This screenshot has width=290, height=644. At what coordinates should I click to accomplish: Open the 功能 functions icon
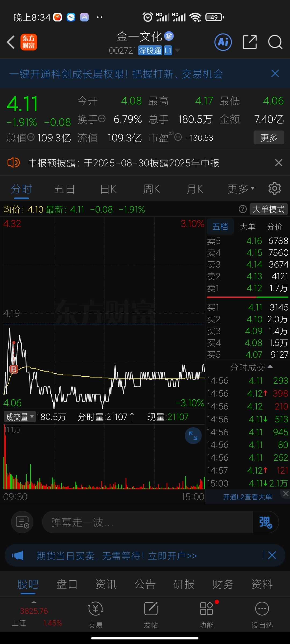(206, 615)
